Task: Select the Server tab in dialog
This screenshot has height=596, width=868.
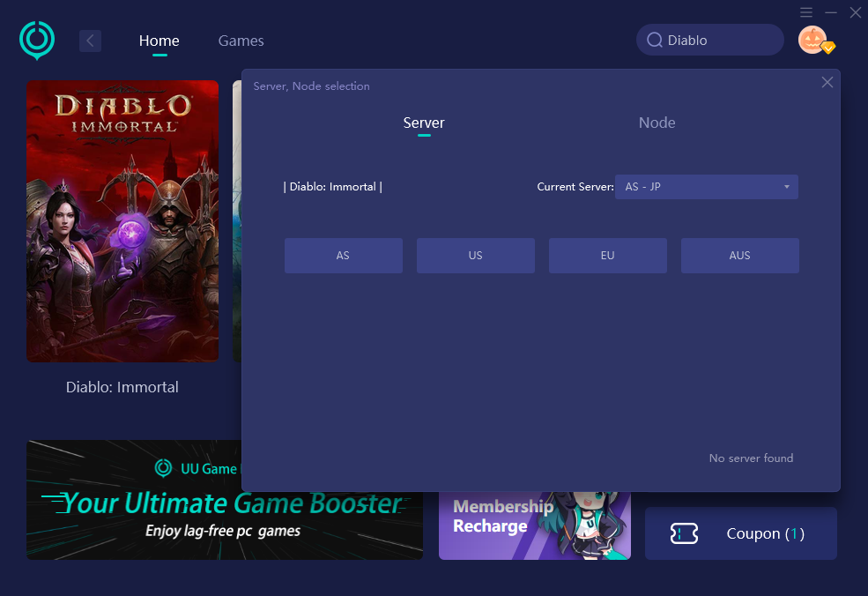Action: click(424, 123)
